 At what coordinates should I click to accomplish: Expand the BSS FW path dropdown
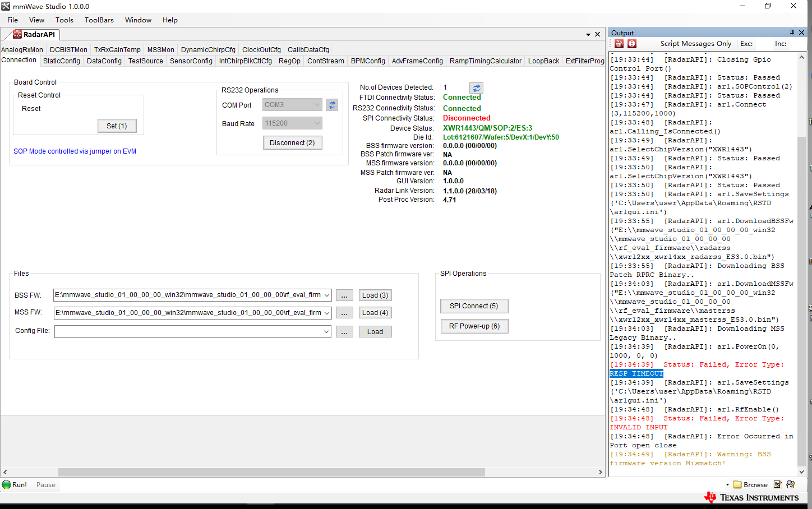(327, 295)
